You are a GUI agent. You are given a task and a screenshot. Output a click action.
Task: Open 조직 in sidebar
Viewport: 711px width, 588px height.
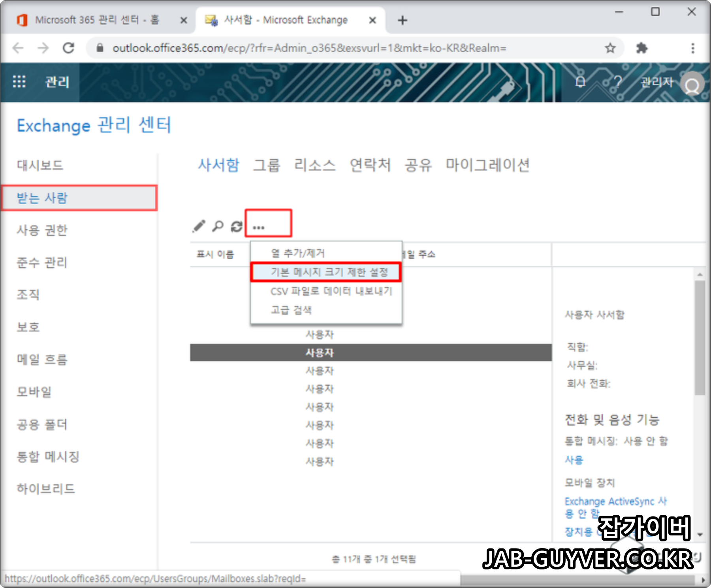(x=28, y=294)
